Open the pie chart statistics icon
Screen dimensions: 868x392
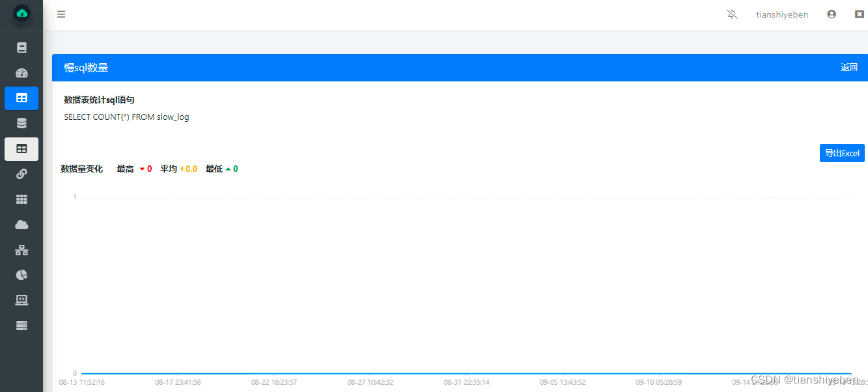click(x=21, y=275)
